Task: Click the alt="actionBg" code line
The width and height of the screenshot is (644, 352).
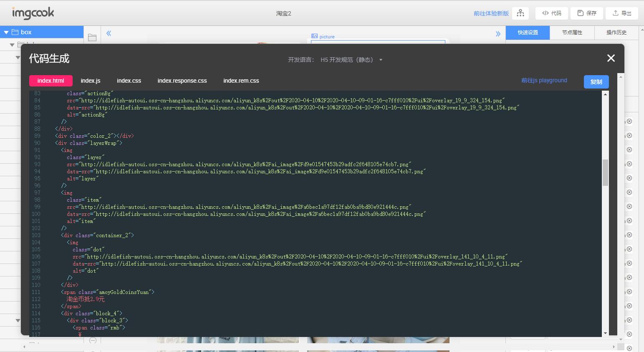Action: tap(87, 114)
